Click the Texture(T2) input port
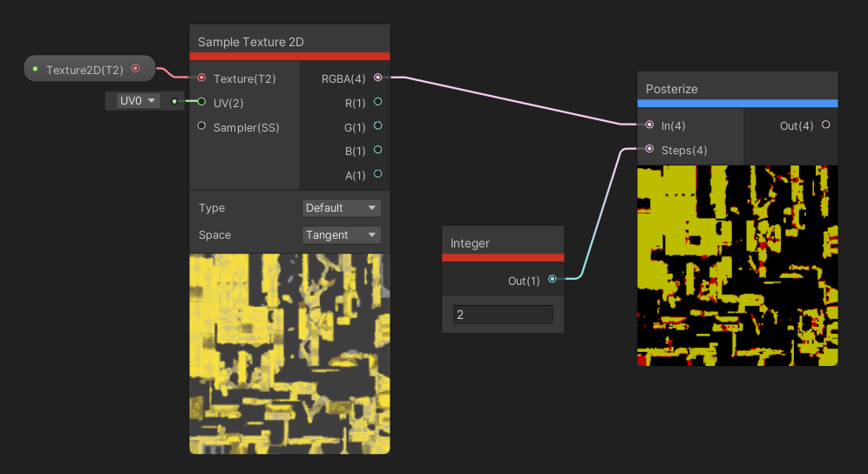 [202, 78]
